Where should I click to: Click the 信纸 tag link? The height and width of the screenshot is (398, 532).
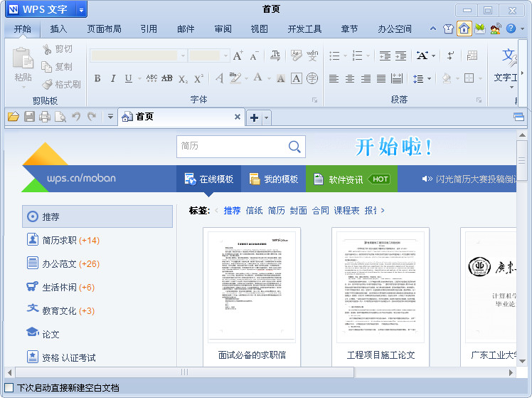254,211
